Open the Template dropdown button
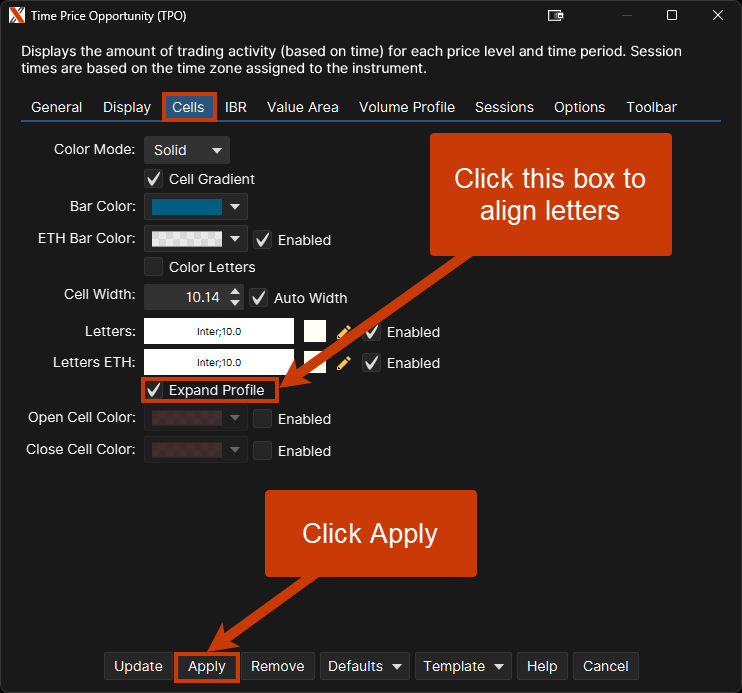Screen dimensions: 742x693 462,666
